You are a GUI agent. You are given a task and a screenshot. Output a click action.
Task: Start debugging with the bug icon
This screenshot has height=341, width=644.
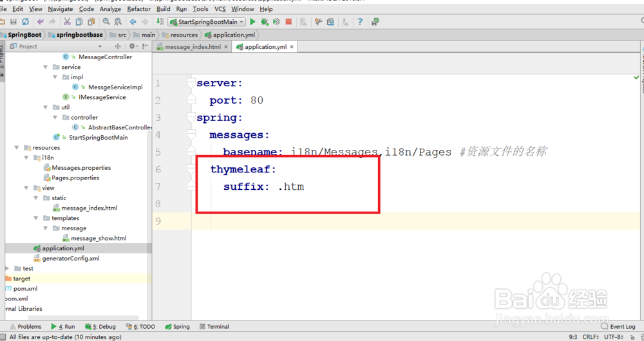265,22
